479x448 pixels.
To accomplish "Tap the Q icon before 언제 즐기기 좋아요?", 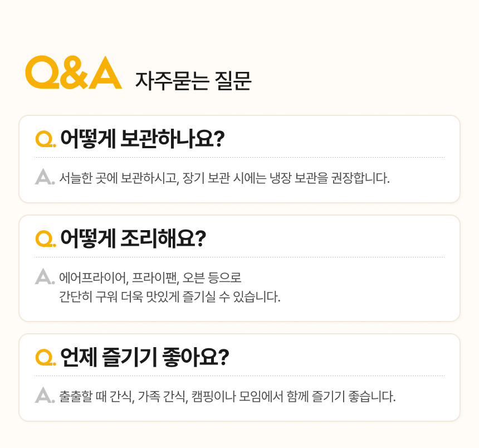I will pos(44,357).
